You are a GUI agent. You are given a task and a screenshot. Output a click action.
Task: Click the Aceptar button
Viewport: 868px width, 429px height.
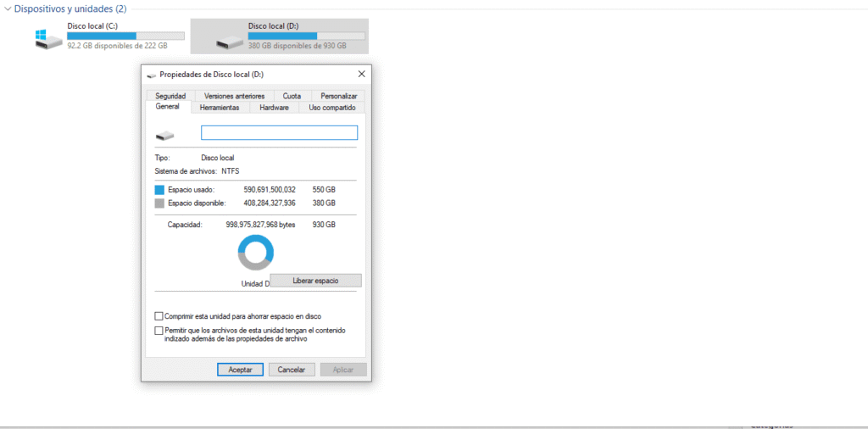(x=241, y=370)
